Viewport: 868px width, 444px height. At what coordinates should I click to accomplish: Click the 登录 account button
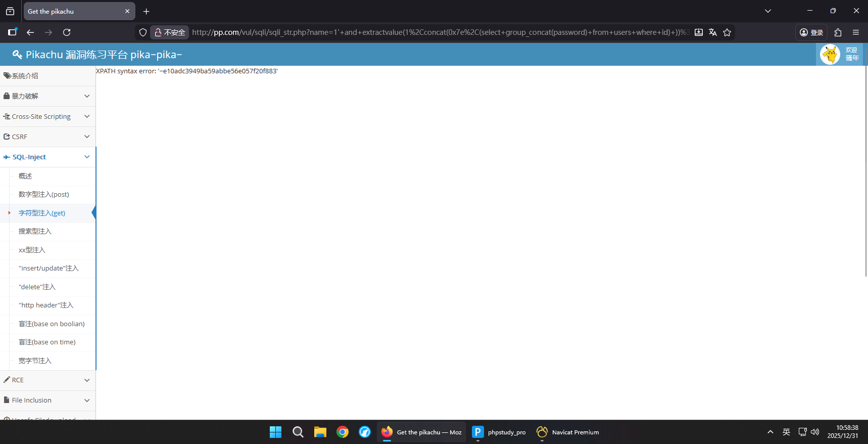pos(811,32)
